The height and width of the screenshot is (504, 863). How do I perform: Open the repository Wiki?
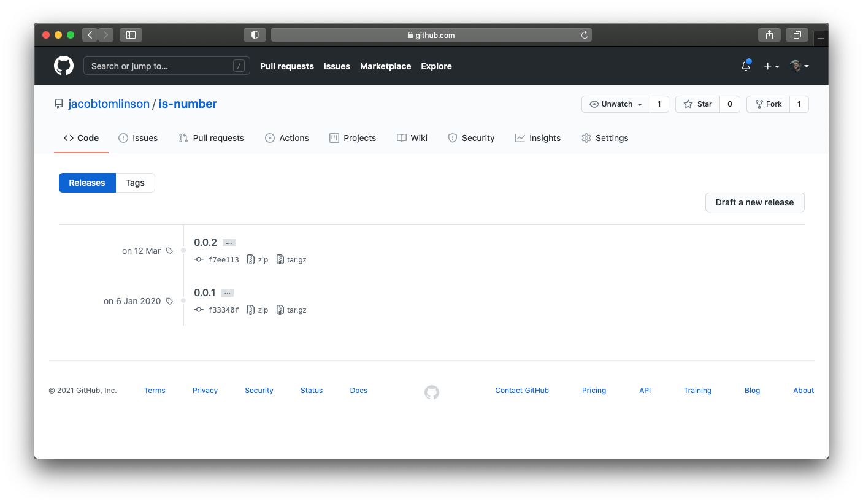[412, 138]
